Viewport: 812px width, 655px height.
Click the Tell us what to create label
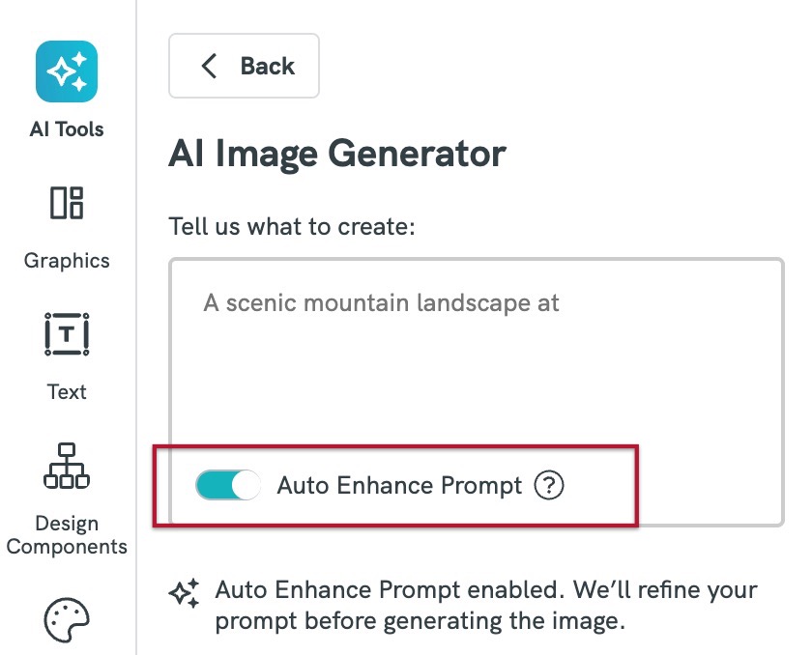[292, 227]
